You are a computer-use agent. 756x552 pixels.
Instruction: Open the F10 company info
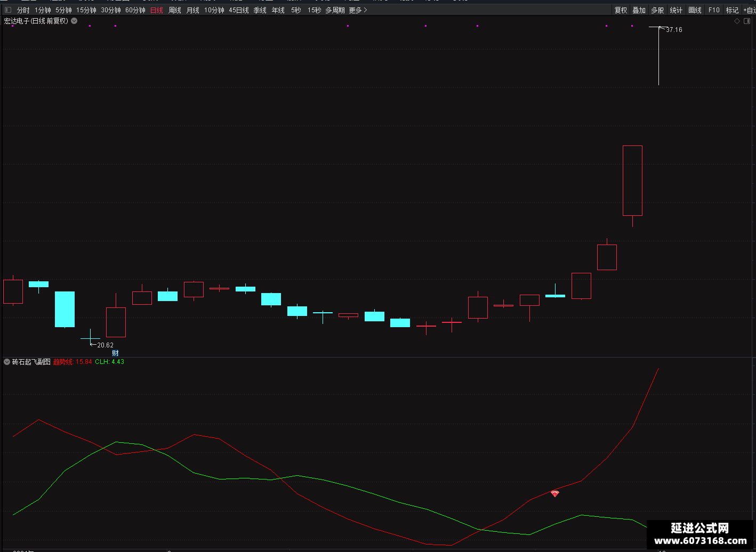click(x=714, y=10)
